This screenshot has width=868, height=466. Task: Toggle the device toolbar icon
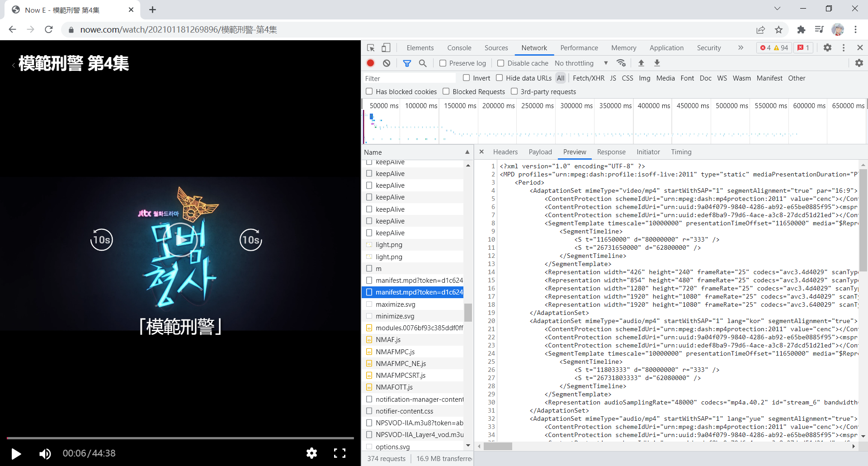pos(386,48)
